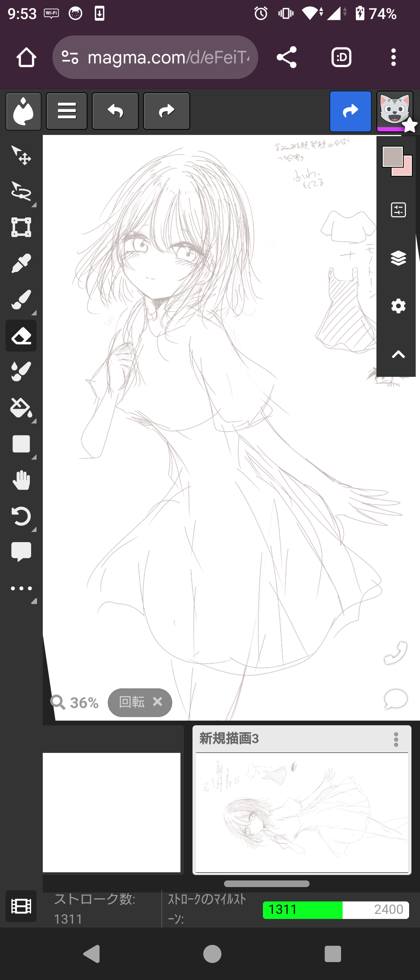Select the Brush tool
The image size is (420, 980).
[21, 300]
